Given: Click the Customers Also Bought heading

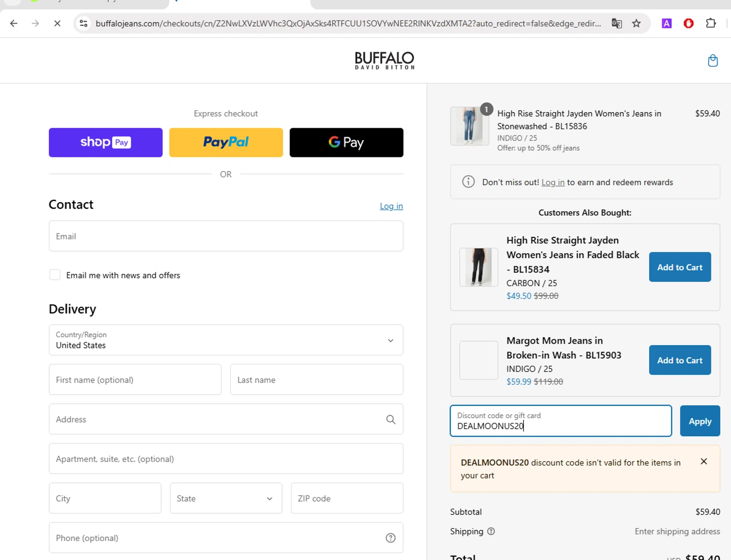Looking at the screenshot, I should point(585,212).
